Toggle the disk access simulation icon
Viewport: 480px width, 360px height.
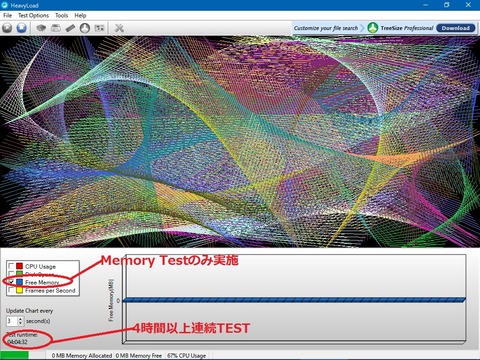click(x=85, y=28)
